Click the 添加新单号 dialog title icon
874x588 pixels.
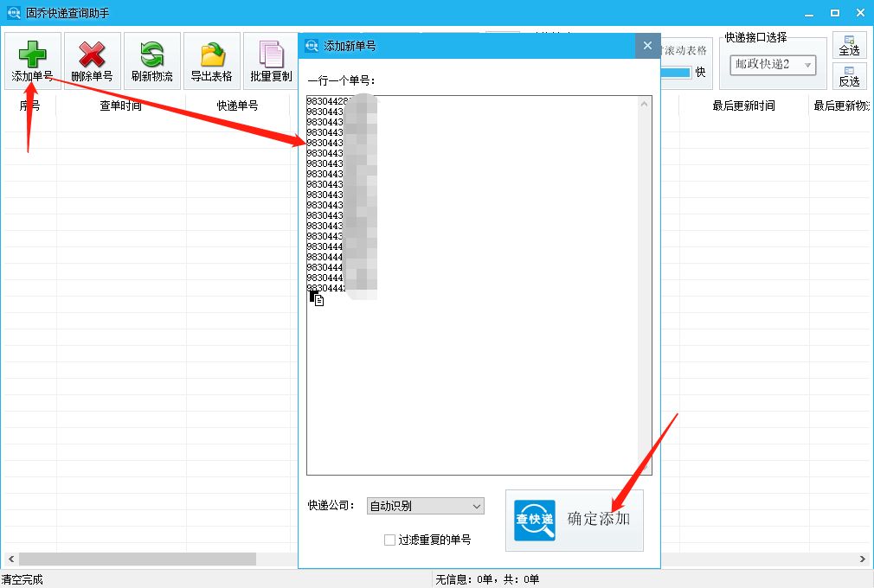(x=312, y=46)
